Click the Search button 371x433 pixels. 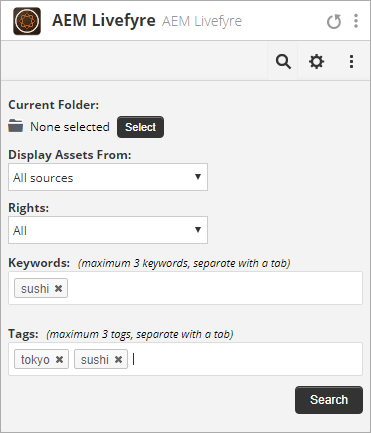click(x=329, y=400)
